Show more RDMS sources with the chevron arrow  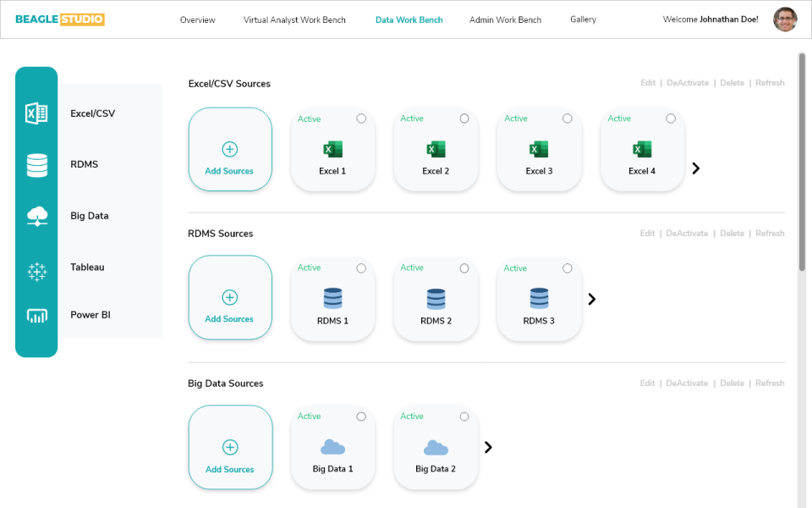pos(592,299)
